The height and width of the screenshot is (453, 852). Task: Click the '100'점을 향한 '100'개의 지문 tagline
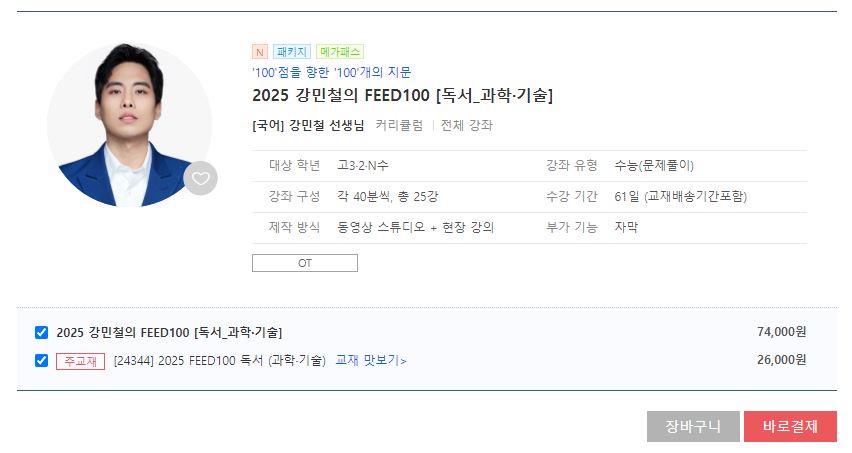pos(331,72)
